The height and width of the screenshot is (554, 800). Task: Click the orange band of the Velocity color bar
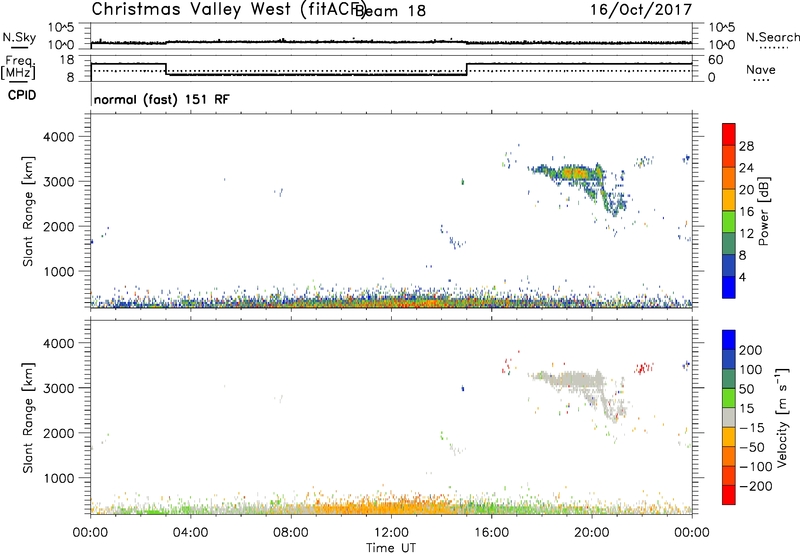click(x=729, y=457)
